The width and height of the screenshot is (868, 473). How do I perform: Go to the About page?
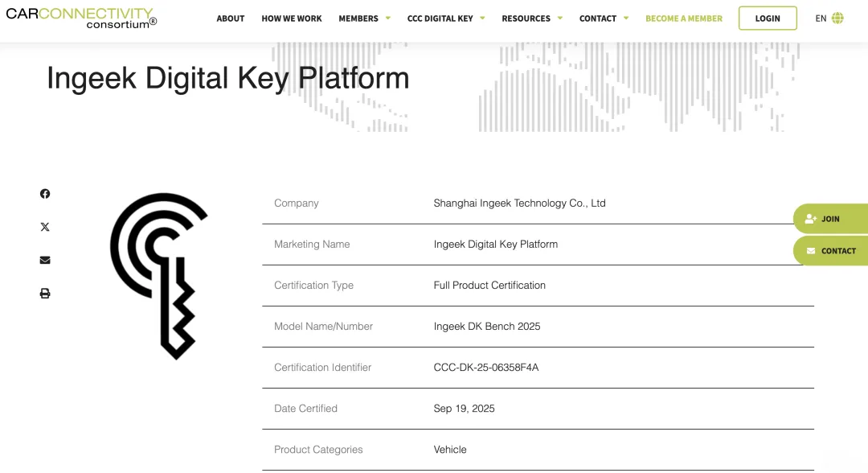point(231,19)
